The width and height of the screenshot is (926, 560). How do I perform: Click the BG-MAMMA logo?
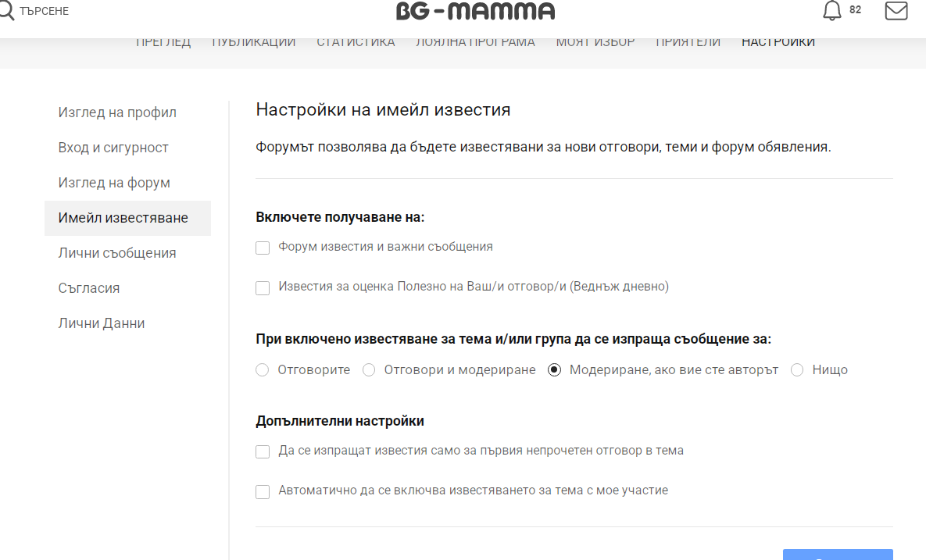pos(475,11)
